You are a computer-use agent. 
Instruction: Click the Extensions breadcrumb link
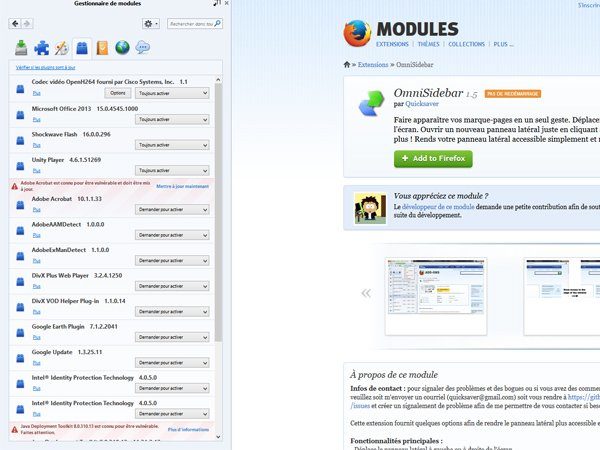coord(373,65)
